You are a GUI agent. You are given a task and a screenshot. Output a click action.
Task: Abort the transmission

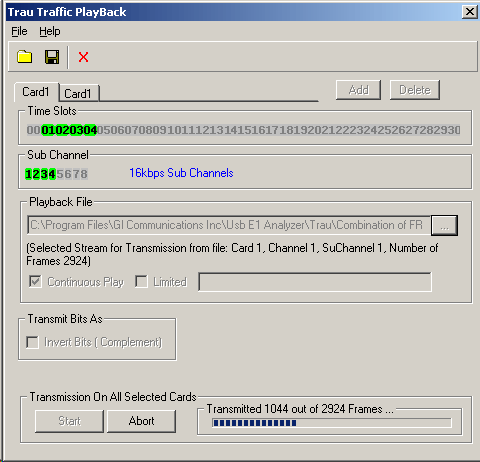pos(141,421)
